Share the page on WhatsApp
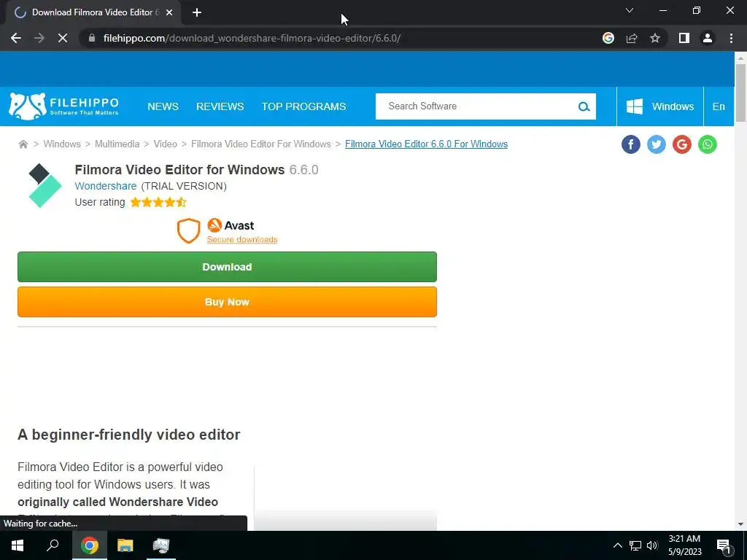The height and width of the screenshot is (560, 747). click(708, 144)
